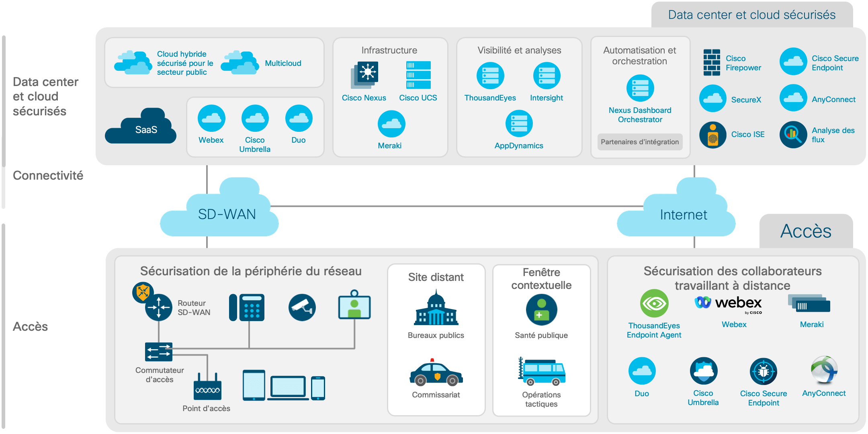Click the Multicloud label
The width and height of the screenshot is (868, 434).
[x=283, y=63]
